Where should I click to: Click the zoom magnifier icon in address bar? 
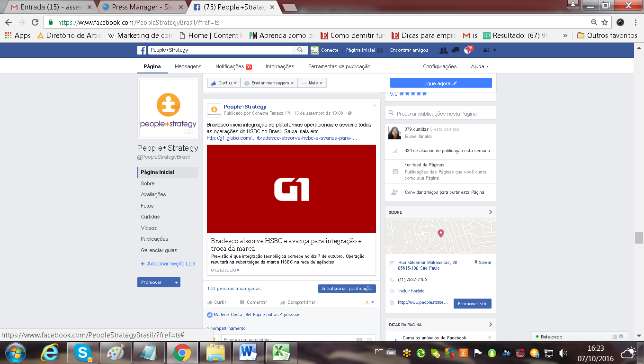click(x=594, y=22)
